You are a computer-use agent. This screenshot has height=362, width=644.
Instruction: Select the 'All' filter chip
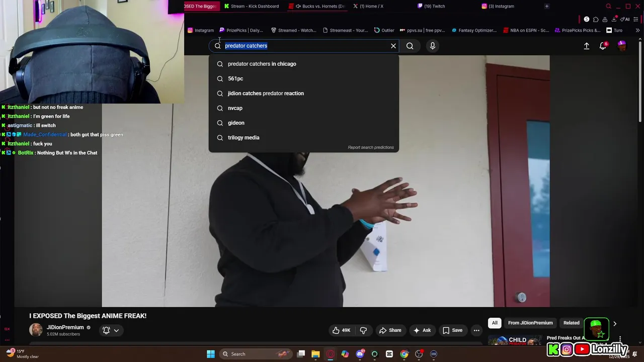click(x=495, y=323)
